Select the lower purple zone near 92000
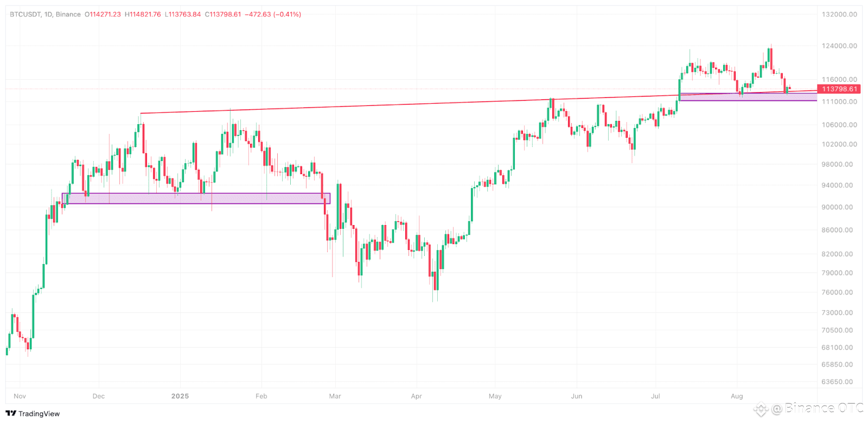868x423 pixels. 196,198
